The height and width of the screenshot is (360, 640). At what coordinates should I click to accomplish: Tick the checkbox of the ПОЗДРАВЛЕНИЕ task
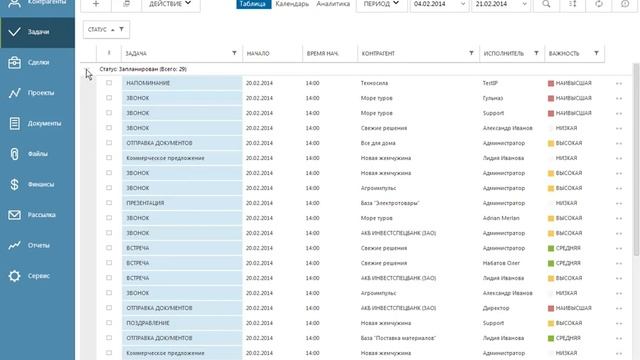pyautogui.click(x=109, y=323)
